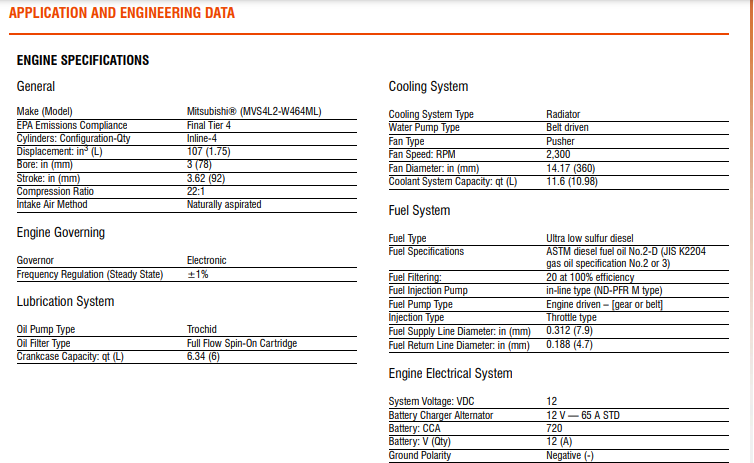Viewport: 754px width, 463px height.
Task: Select the Fuel Injection Pump in-line type value
Action: 604,290
